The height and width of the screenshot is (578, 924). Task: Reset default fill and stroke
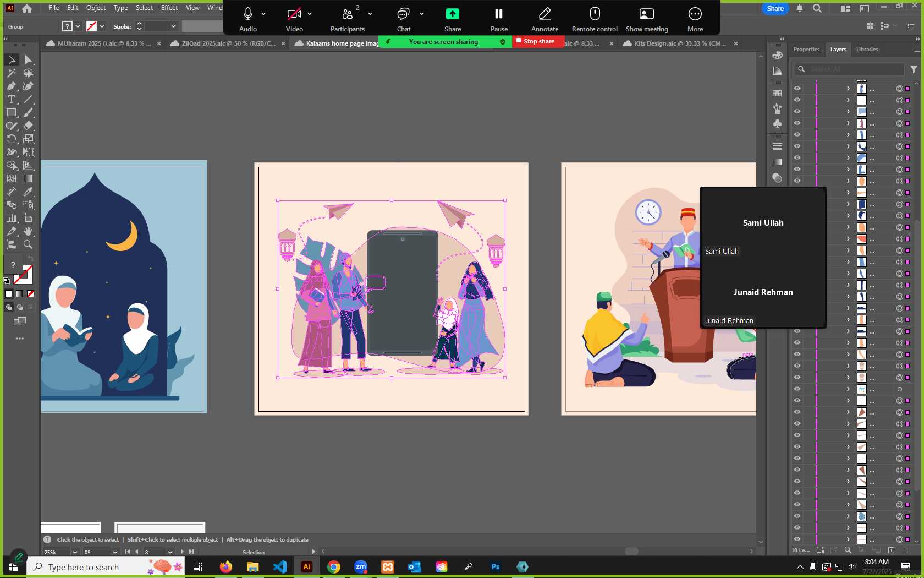tap(7, 281)
